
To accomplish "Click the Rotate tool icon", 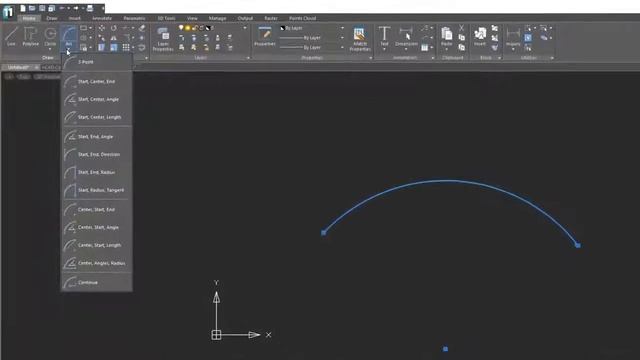I will click(x=113, y=28).
